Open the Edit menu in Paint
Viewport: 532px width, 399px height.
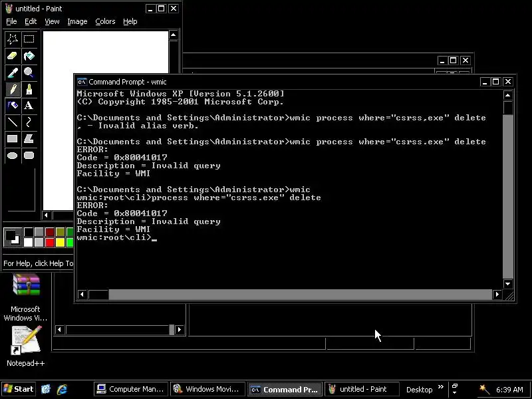[x=31, y=21]
